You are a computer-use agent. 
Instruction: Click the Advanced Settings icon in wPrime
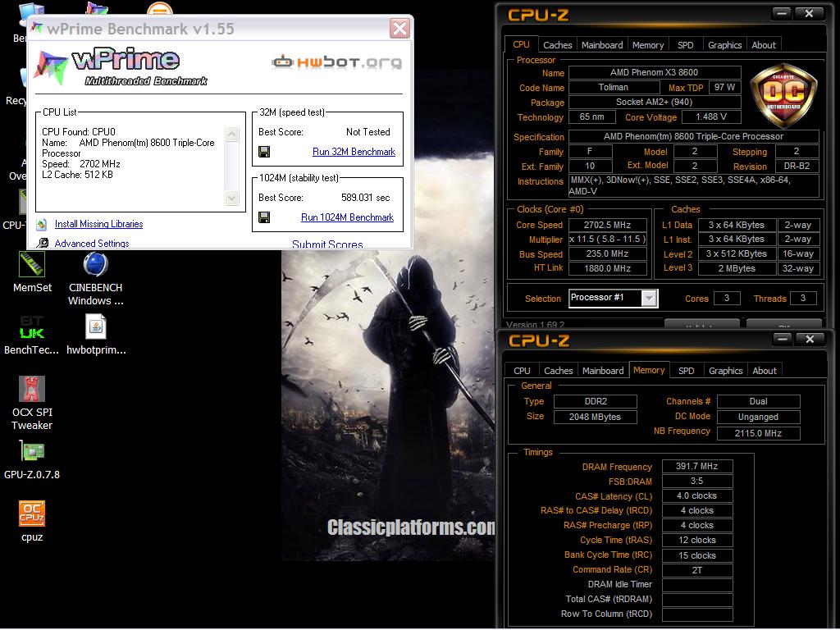click(x=43, y=243)
